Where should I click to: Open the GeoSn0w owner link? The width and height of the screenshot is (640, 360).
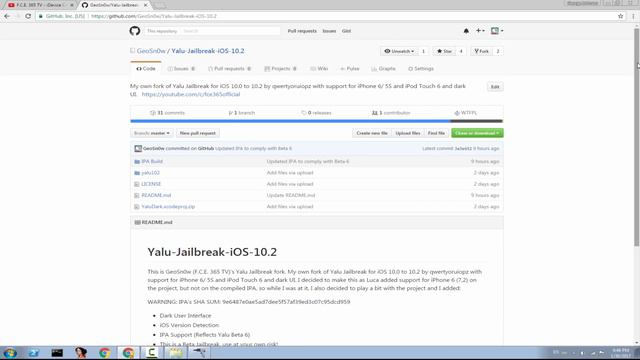click(x=151, y=51)
